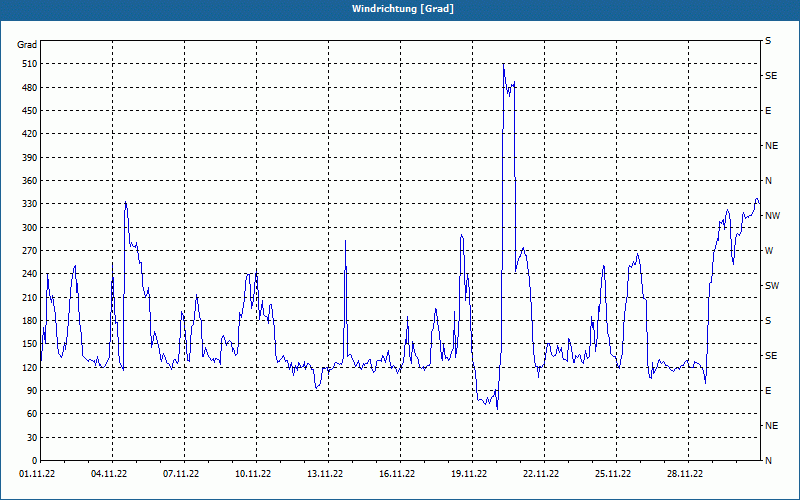Click the date label "25.11.22"
This screenshot has width=800, height=500.
tap(613, 474)
